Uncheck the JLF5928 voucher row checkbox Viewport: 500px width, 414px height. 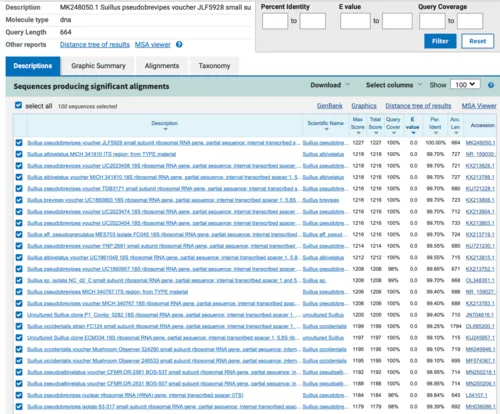click(19, 143)
